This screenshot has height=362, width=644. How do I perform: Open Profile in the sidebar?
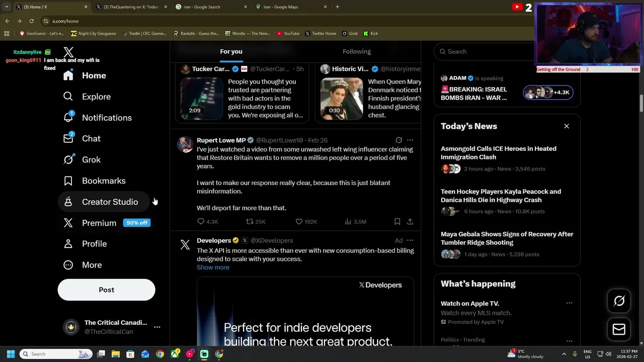[x=85, y=244]
